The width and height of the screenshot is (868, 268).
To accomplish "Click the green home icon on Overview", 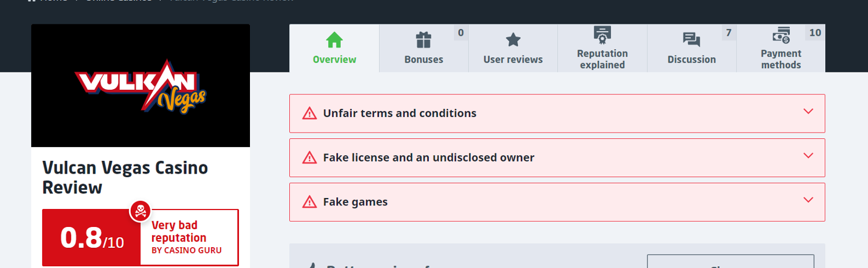I will coord(334,40).
